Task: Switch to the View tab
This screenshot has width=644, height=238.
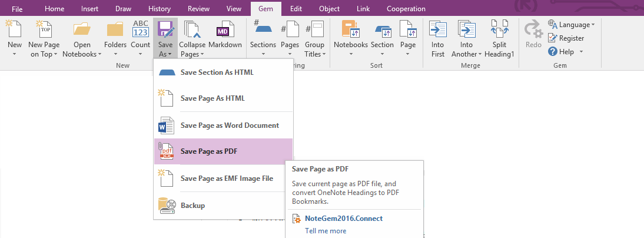Action: tap(234, 9)
